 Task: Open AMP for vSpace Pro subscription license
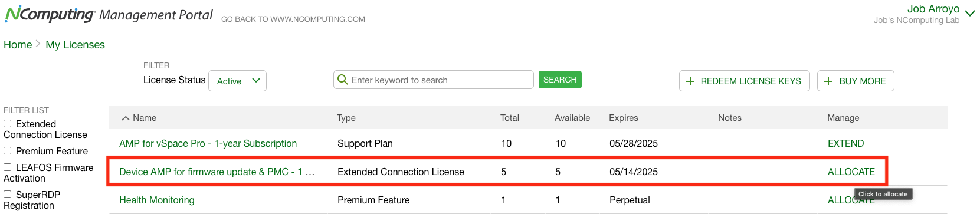208,143
